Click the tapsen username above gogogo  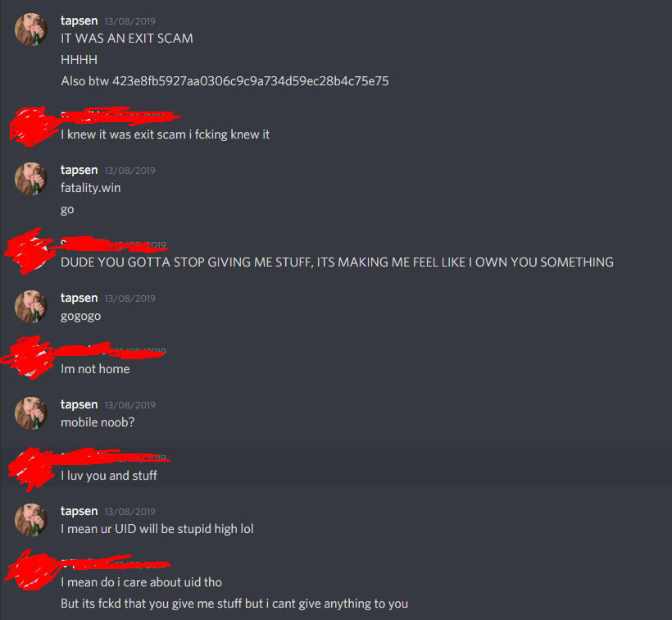pyautogui.click(x=79, y=298)
